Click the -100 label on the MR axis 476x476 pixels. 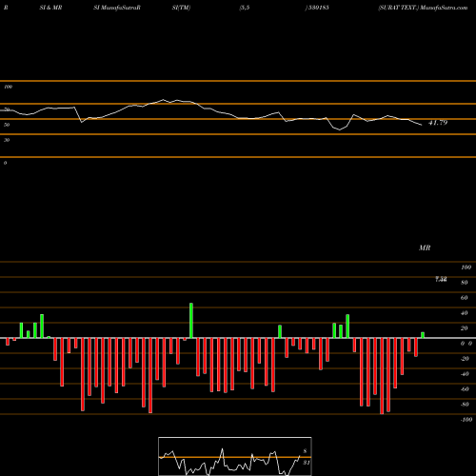coord(466,420)
